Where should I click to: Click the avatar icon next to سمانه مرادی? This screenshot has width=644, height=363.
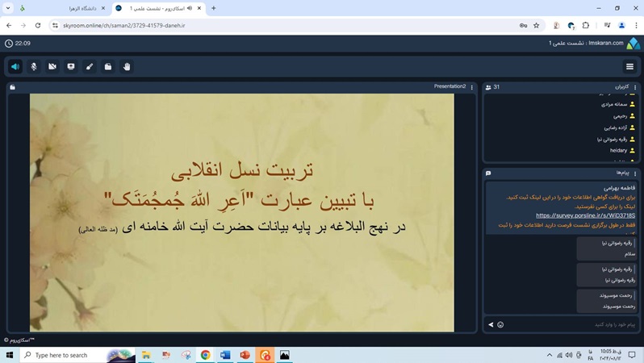click(x=633, y=104)
